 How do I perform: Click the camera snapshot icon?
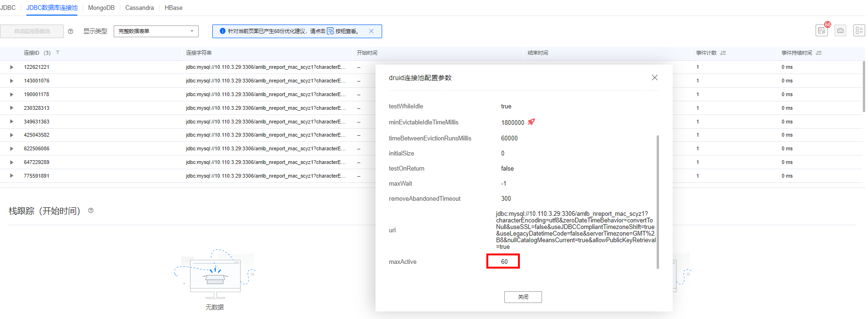pyautogui.click(x=840, y=31)
